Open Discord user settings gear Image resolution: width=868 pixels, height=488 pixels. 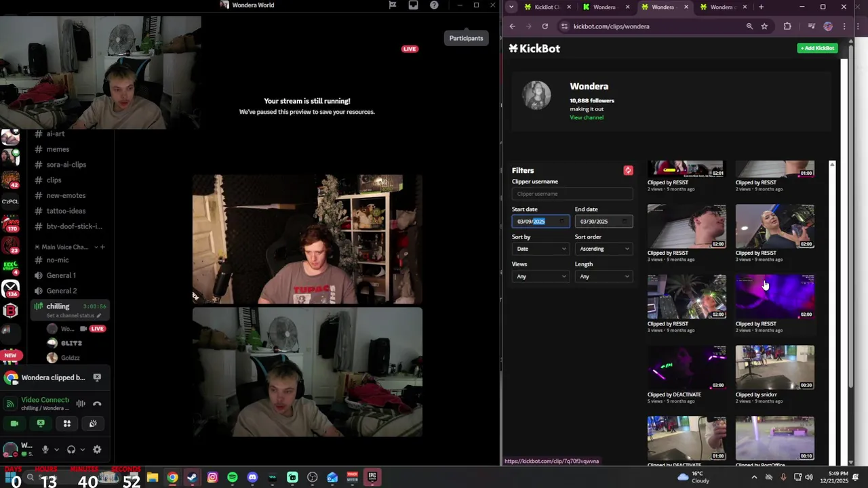[x=97, y=449]
